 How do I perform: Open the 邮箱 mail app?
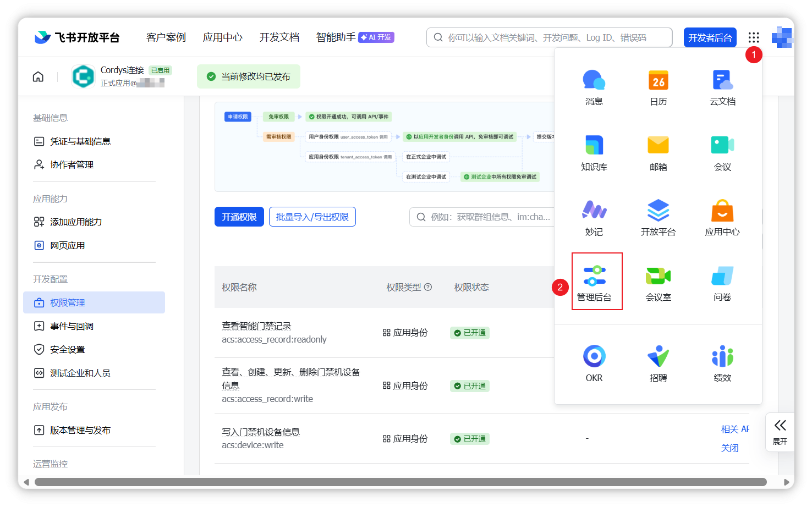[x=658, y=153]
